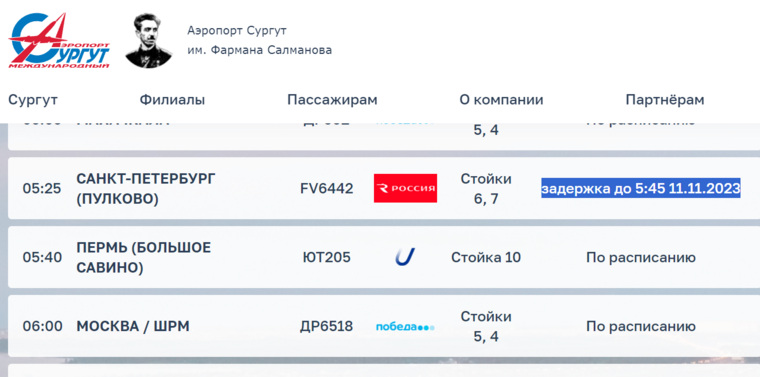
Task: Click the Аэропорт Сургут title text
Action: [237, 31]
